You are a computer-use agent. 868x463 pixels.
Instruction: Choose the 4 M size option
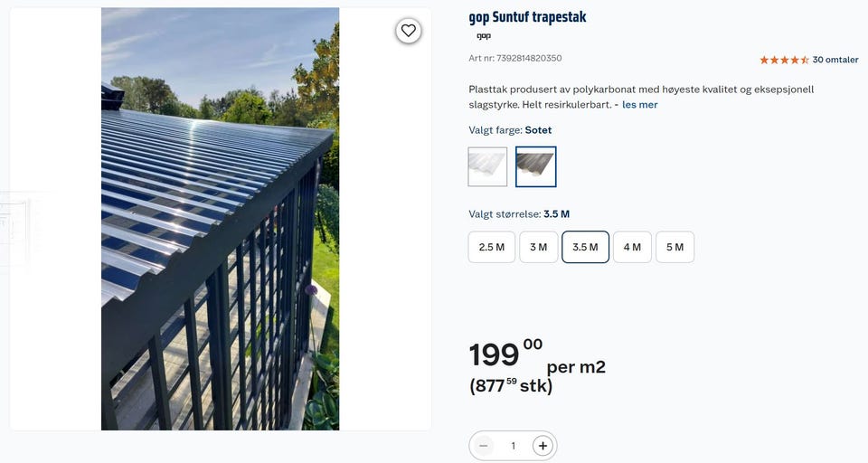click(x=632, y=247)
